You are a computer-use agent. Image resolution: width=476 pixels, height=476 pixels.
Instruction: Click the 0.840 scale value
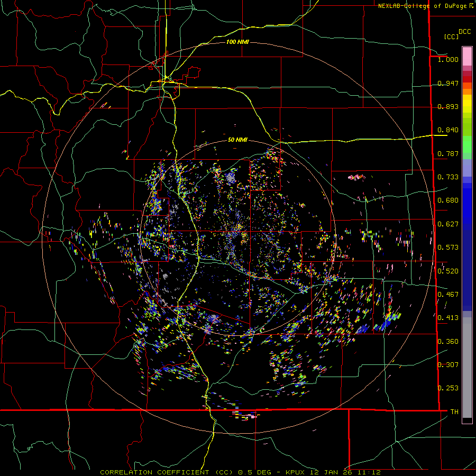(448, 130)
